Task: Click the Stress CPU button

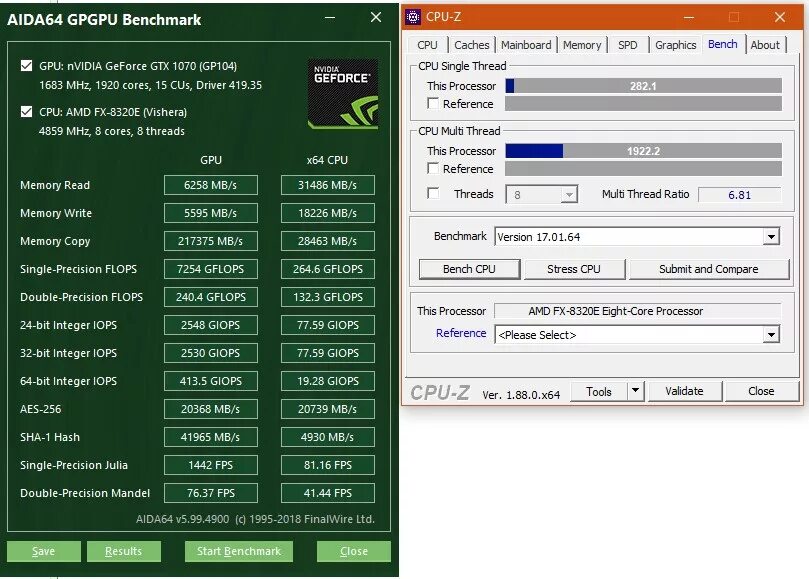Action: pyautogui.click(x=574, y=269)
